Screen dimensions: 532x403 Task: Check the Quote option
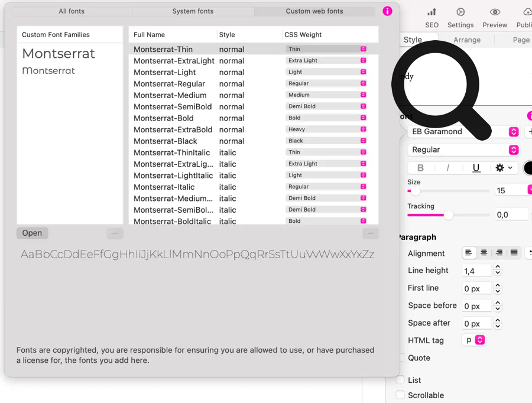[x=401, y=357]
